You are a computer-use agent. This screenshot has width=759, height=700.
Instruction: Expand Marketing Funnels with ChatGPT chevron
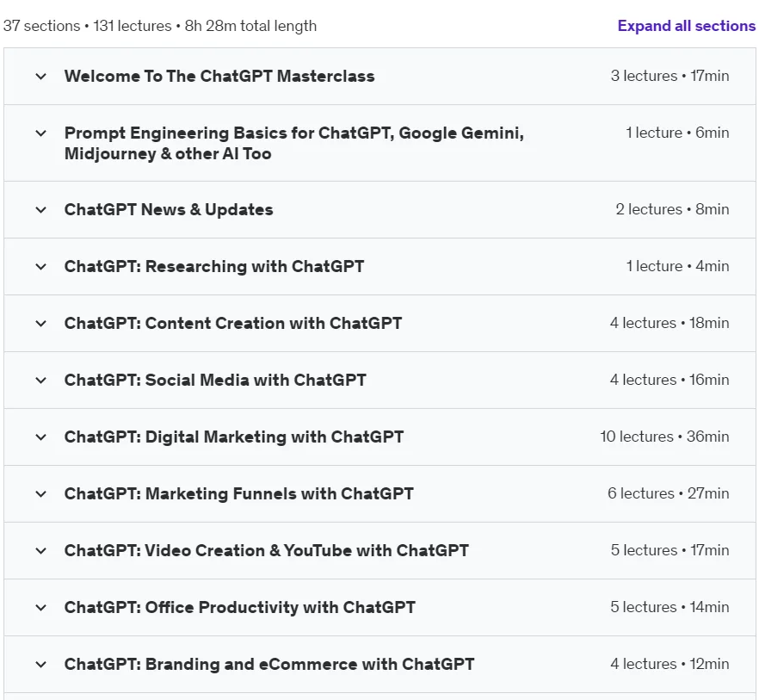41,494
